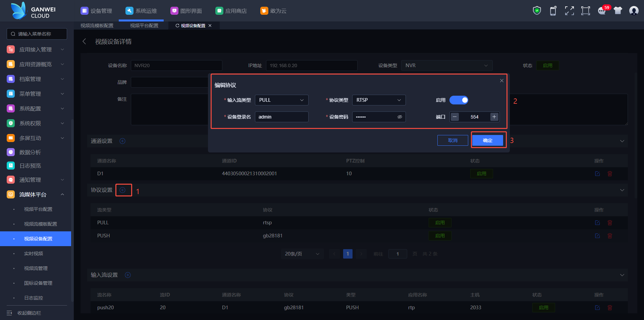The image size is (644, 320).
Task: Delete the PUSH gb28181 protocol row
Action: (610, 236)
